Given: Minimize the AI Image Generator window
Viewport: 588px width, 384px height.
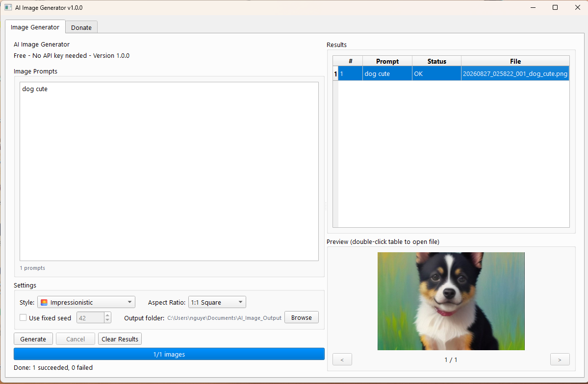Looking at the screenshot, I should [x=533, y=7].
